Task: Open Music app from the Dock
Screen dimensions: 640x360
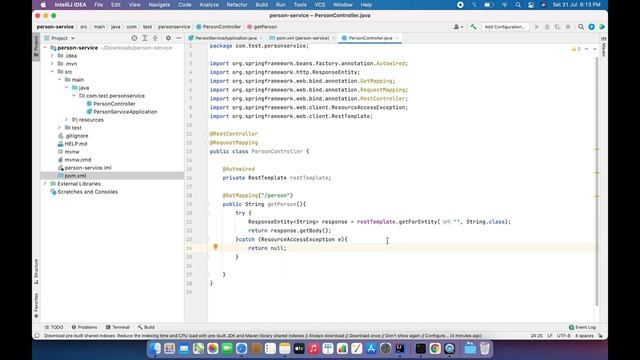Action: (x=313, y=349)
